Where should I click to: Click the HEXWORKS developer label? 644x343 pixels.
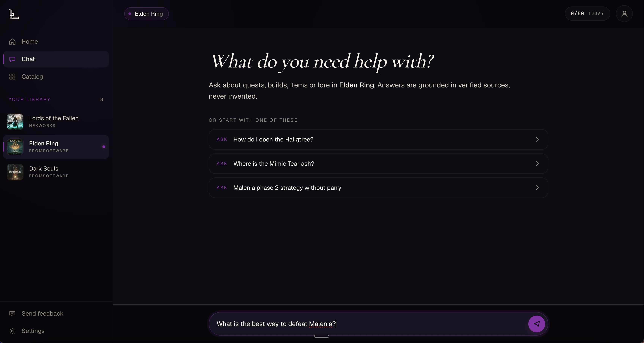pos(42,126)
